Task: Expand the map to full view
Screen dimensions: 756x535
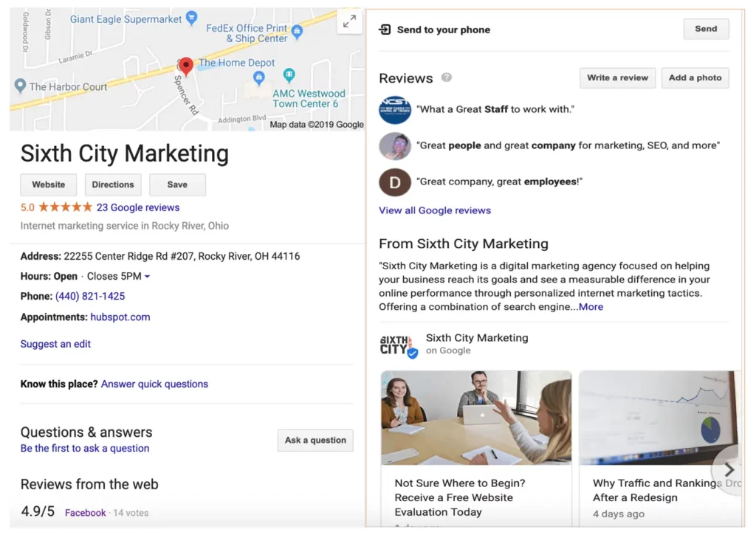Action: (349, 21)
